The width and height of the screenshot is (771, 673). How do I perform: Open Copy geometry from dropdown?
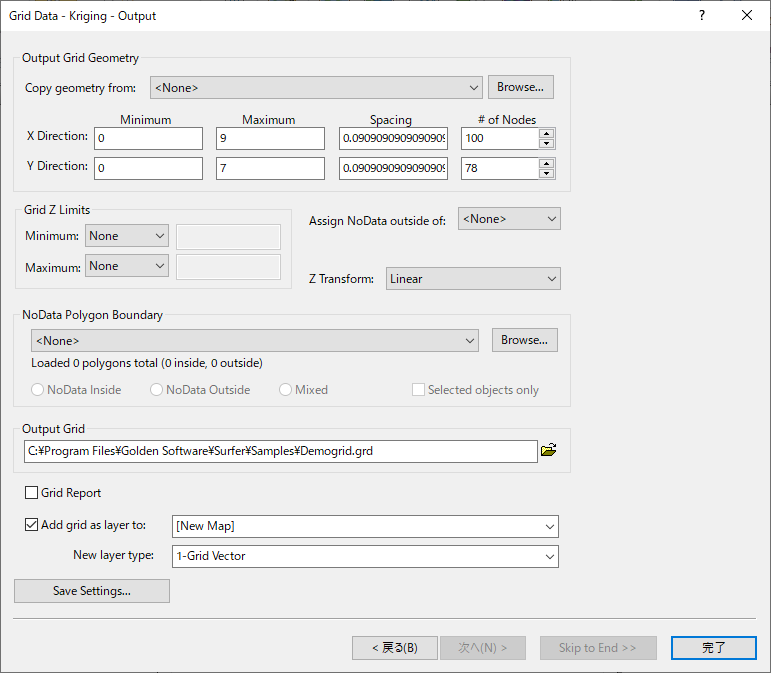pos(316,88)
